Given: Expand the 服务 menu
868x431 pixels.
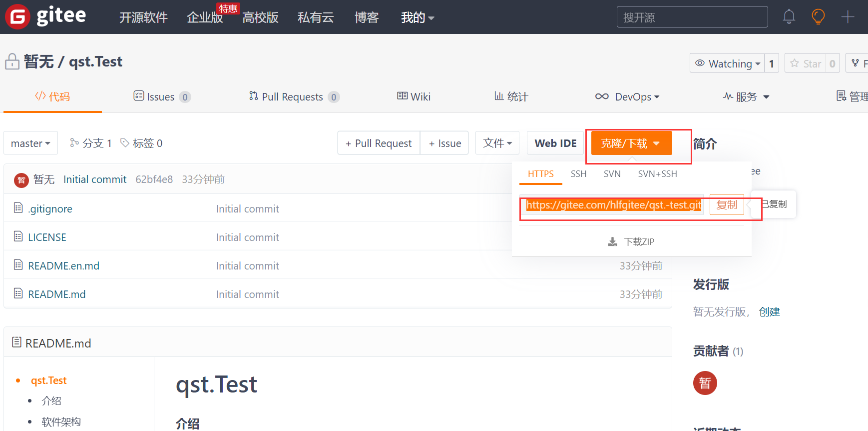Looking at the screenshot, I should [x=746, y=96].
